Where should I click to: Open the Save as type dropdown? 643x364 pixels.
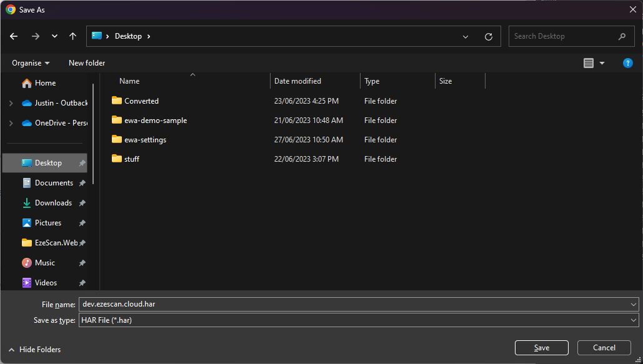click(x=634, y=320)
